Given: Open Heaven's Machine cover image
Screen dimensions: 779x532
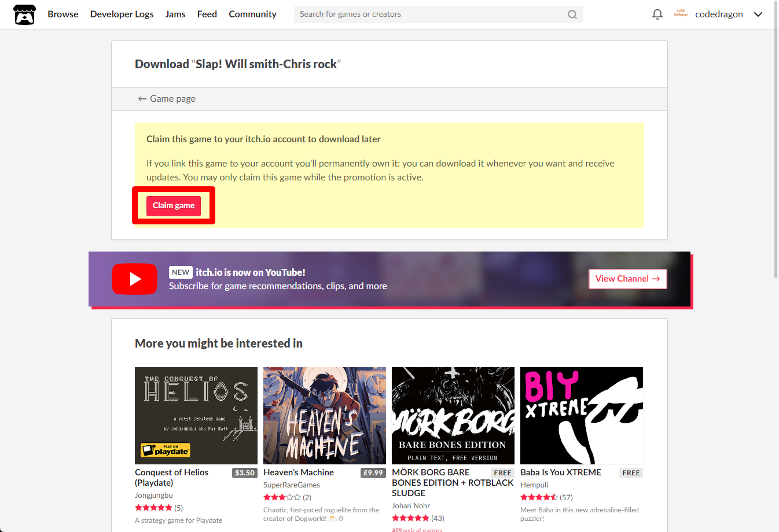Looking at the screenshot, I should (325, 416).
